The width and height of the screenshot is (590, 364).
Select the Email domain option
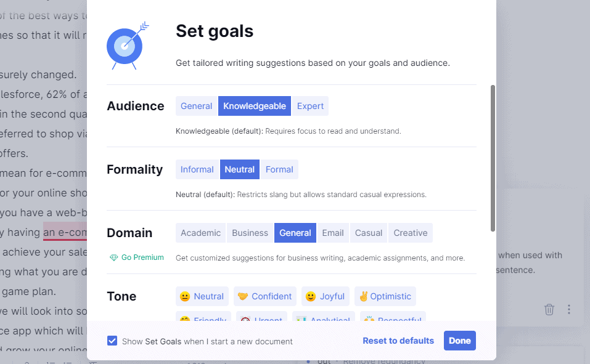point(333,233)
